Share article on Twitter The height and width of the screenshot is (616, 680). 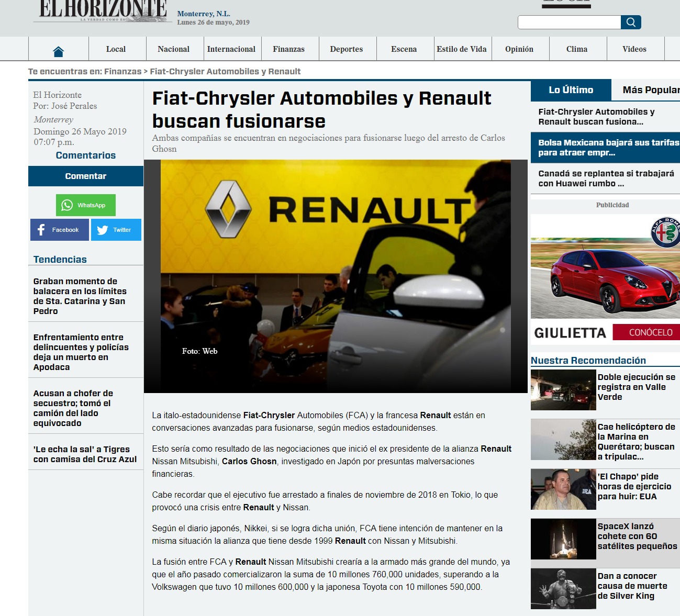coord(116,230)
